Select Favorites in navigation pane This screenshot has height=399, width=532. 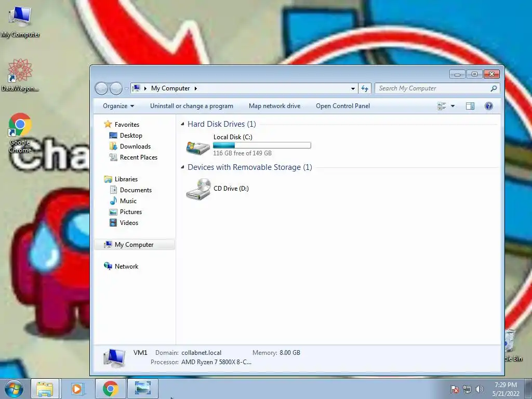(127, 125)
